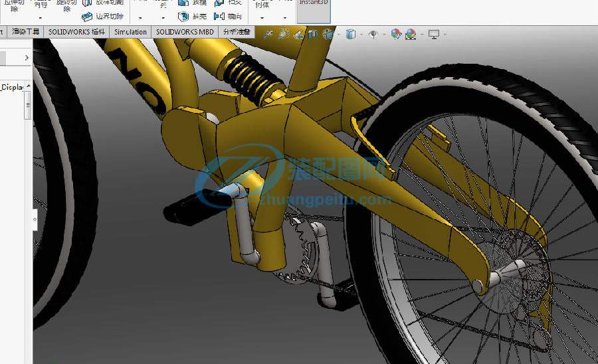Viewport: 598px width, 364px height.
Task: Expand the dropdown arrow beside View Orientation
Action: pyautogui.click(x=339, y=35)
